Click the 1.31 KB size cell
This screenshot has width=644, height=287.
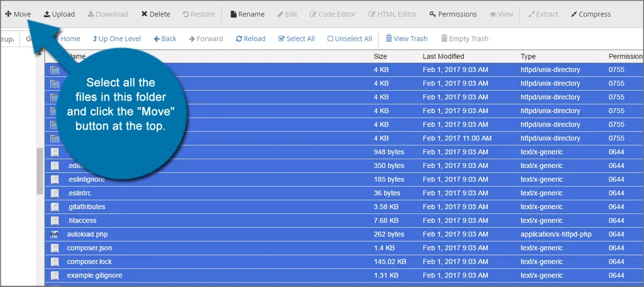(x=386, y=275)
